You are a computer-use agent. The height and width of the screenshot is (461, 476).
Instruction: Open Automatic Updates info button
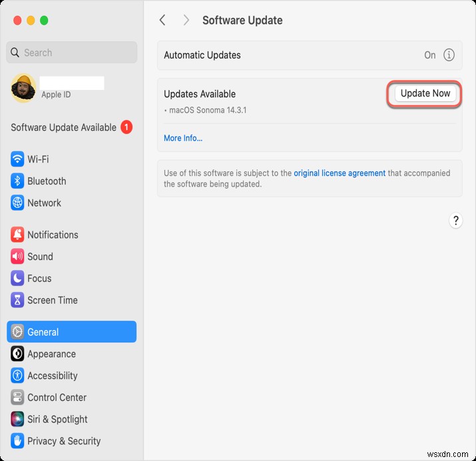(x=449, y=55)
